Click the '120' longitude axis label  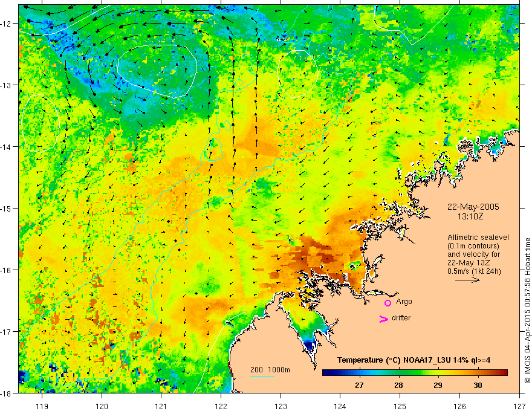[x=102, y=406]
